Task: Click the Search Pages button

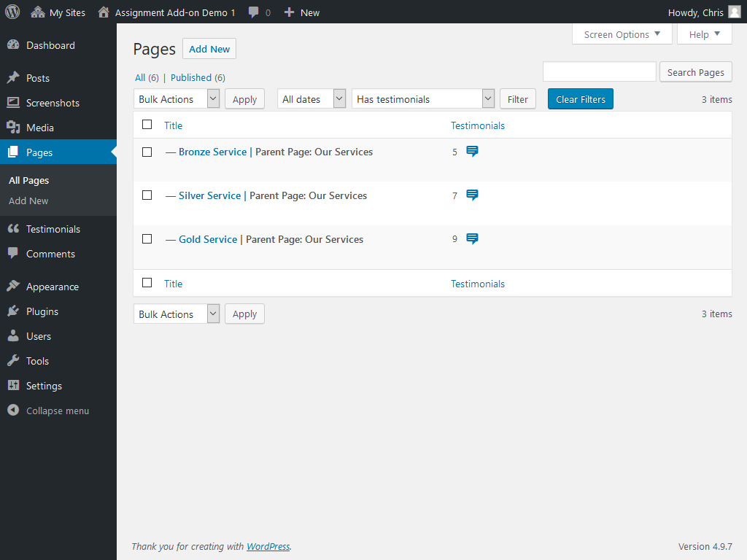Action: [x=695, y=72]
